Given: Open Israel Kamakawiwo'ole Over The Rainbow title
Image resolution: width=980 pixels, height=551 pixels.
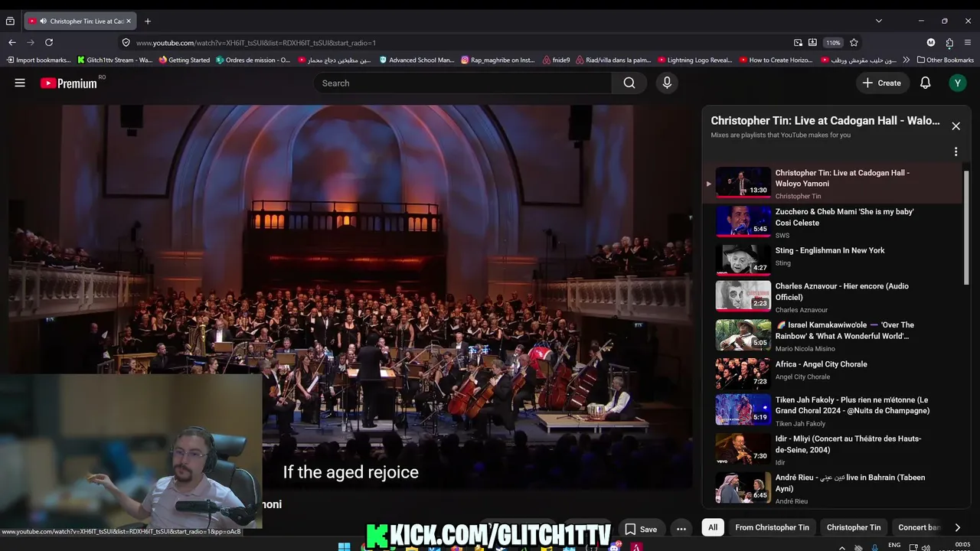Looking at the screenshot, I should (844, 331).
